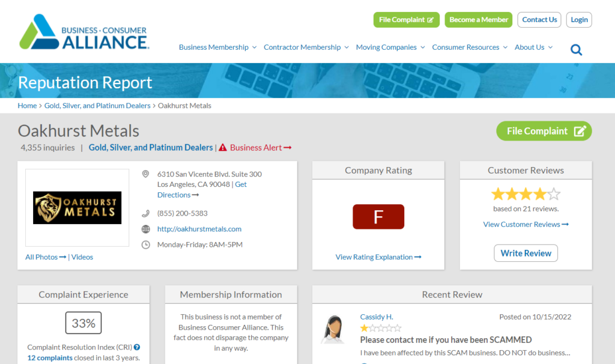
Task: Expand the Contractor Membership menu
Action: 306,47
